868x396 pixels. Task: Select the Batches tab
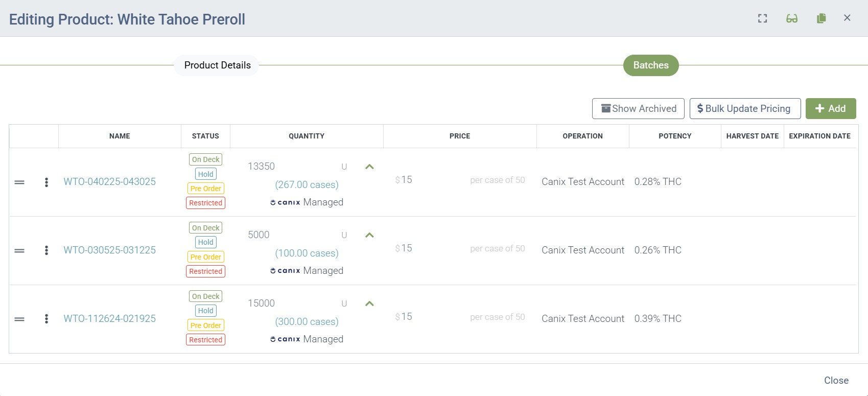[x=650, y=65]
